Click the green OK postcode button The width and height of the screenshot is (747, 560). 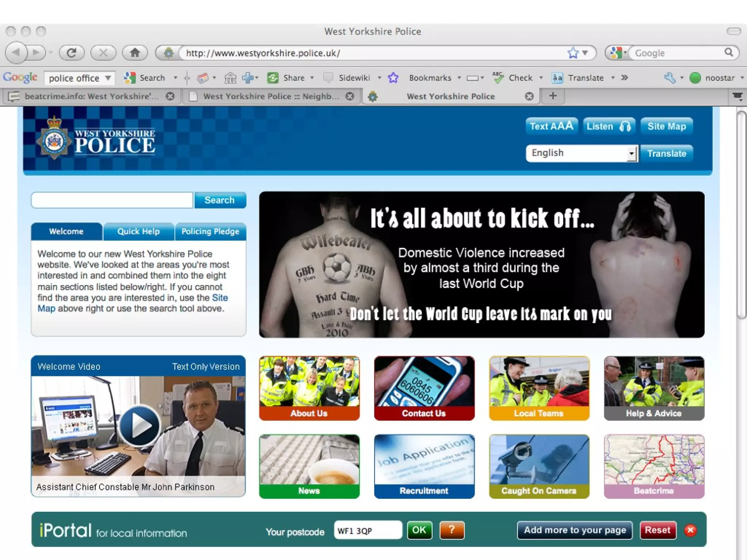point(419,530)
